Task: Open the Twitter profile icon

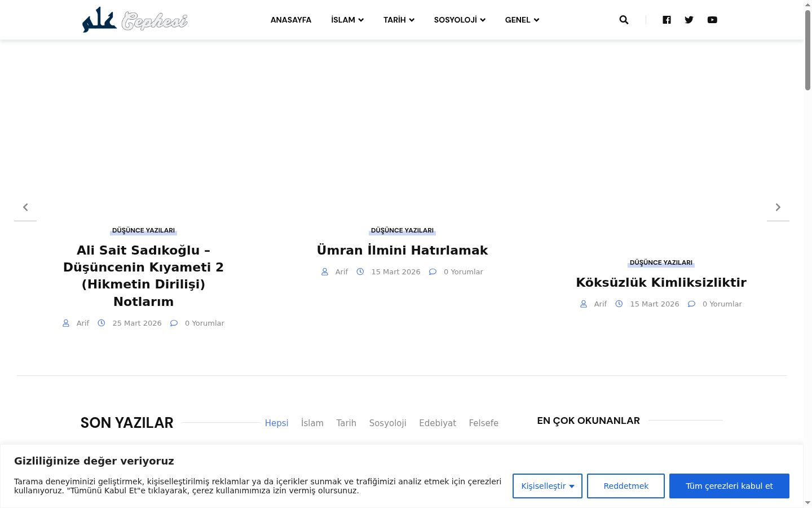Action: (x=689, y=20)
